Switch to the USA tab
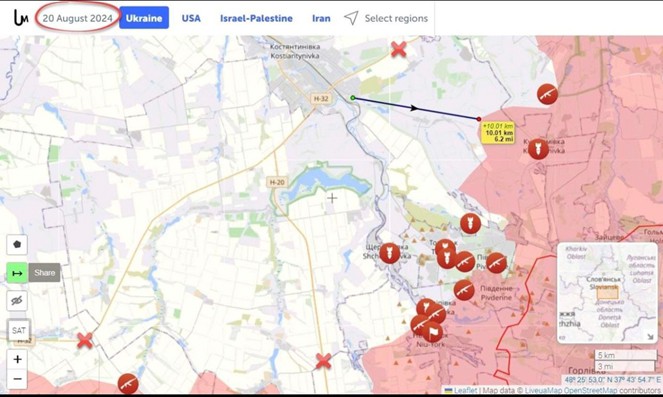This screenshot has height=397, width=663. coord(191,18)
